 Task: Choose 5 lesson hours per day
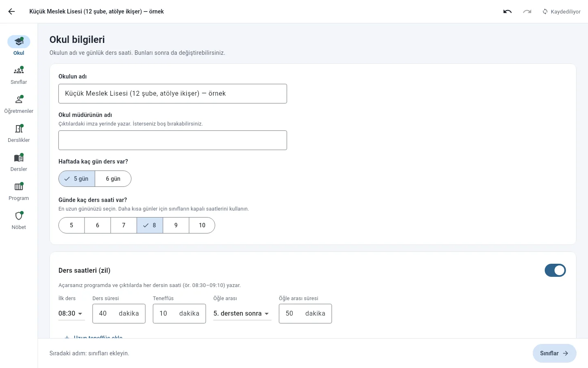click(x=71, y=225)
